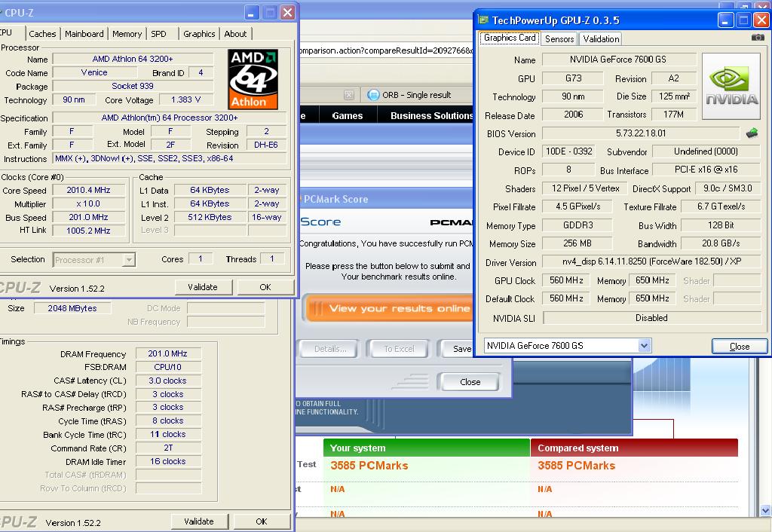The width and height of the screenshot is (772, 532).
Task: Click the Close button in GPU-Z
Action: click(x=739, y=346)
